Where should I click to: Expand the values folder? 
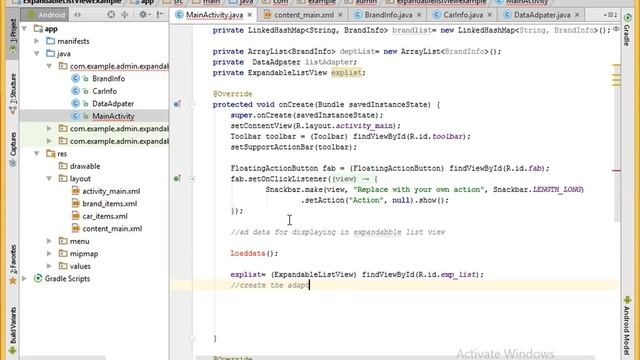(x=49, y=266)
